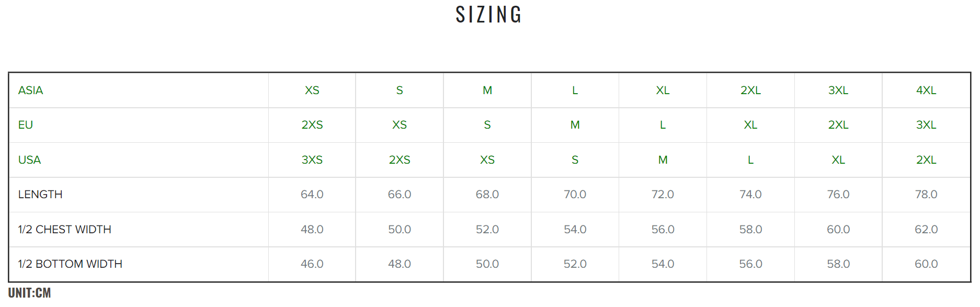Click the 70.0 length value

[x=575, y=195]
